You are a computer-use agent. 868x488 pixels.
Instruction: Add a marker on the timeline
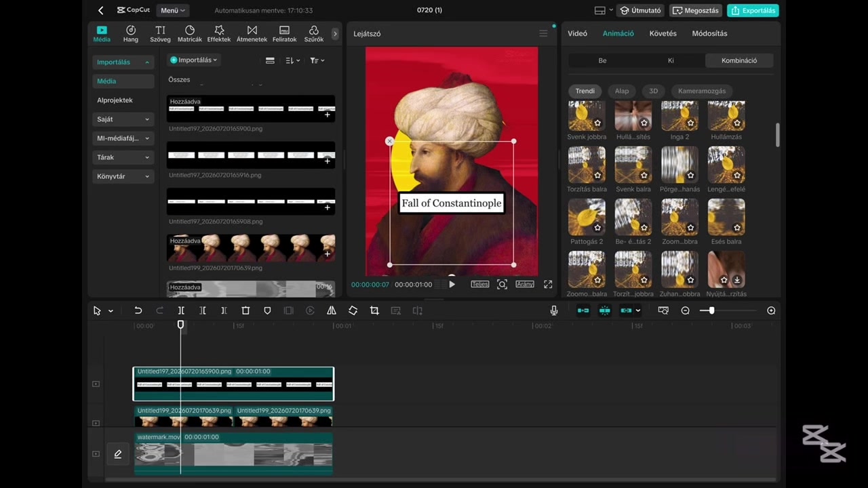coord(267,310)
